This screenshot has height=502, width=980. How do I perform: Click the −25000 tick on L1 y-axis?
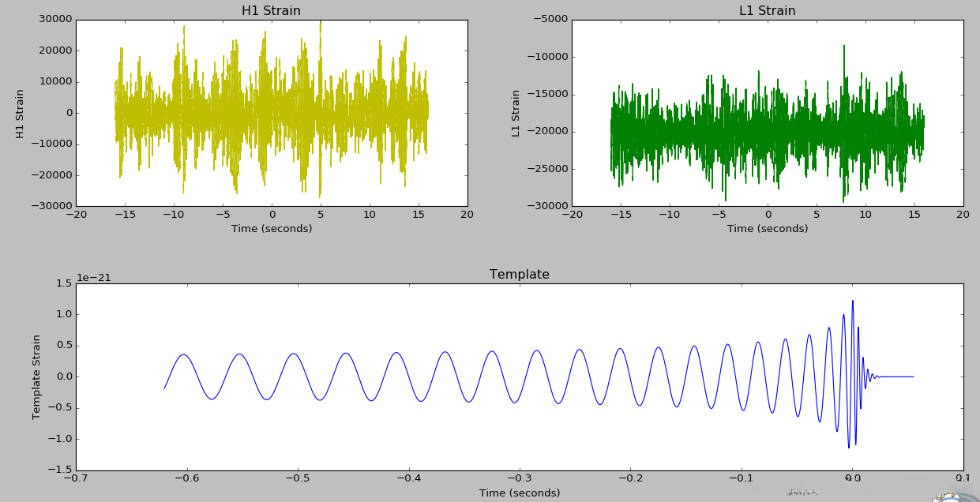(546, 169)
